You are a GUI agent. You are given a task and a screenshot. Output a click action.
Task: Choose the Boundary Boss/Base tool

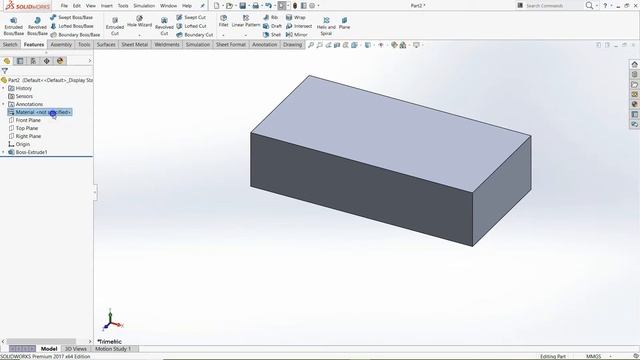coord(75,35)
